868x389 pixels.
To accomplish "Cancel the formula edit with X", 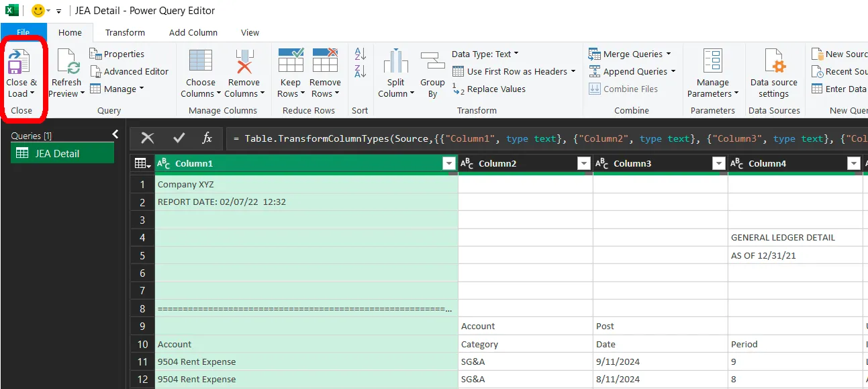I will point(148,138).
